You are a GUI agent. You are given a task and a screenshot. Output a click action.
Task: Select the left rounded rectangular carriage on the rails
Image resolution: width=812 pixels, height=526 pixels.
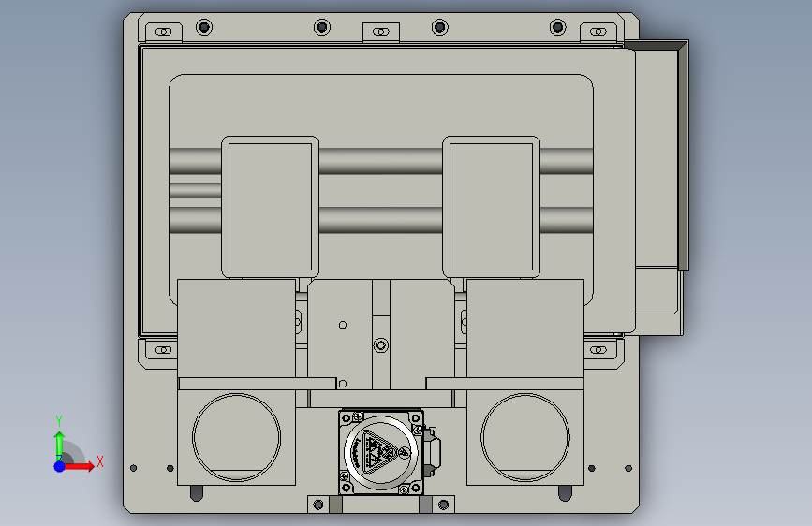point(270,207)
